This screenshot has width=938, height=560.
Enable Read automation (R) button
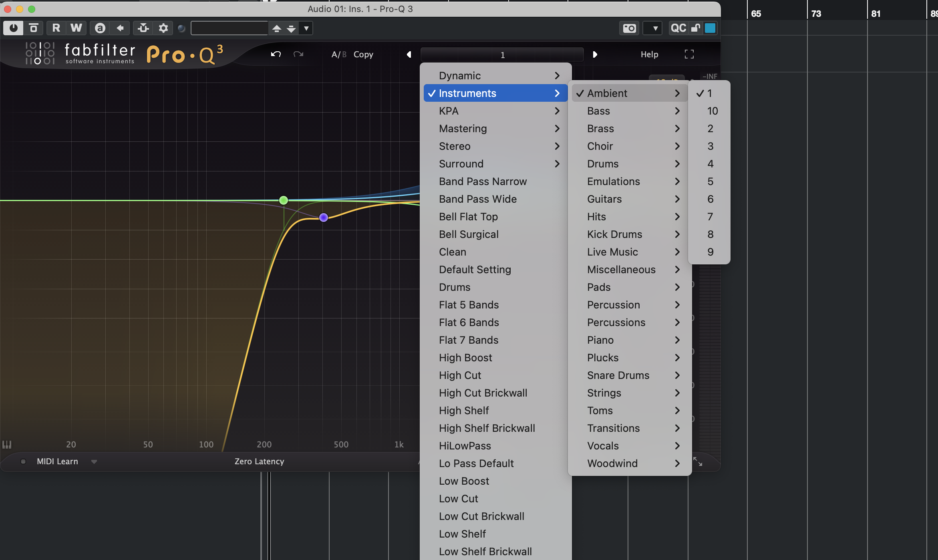click(x=56, y=28)
